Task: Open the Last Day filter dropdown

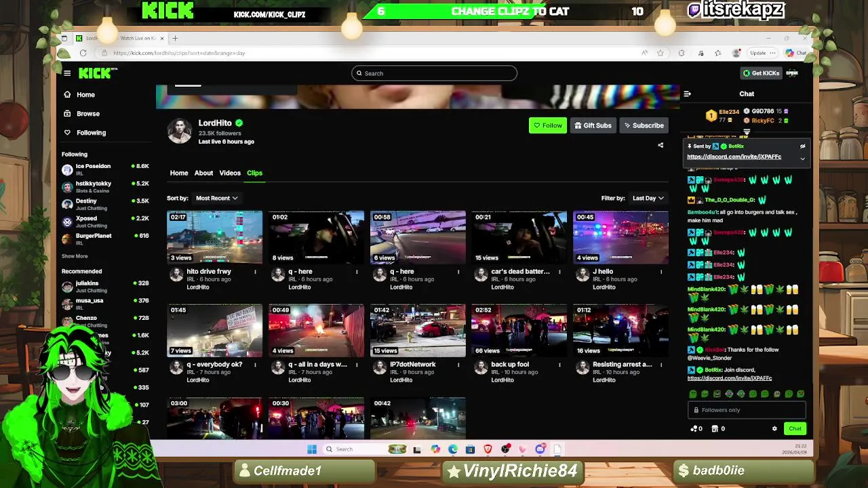Action: coord(648,198)
